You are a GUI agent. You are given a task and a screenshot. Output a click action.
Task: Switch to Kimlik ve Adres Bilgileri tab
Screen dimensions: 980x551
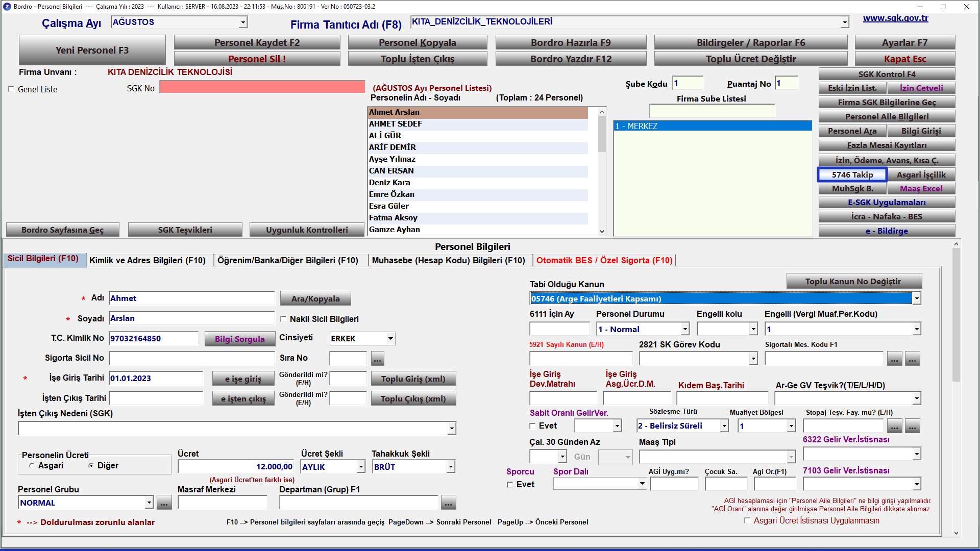pyautogui.click(x=148, y=260)
